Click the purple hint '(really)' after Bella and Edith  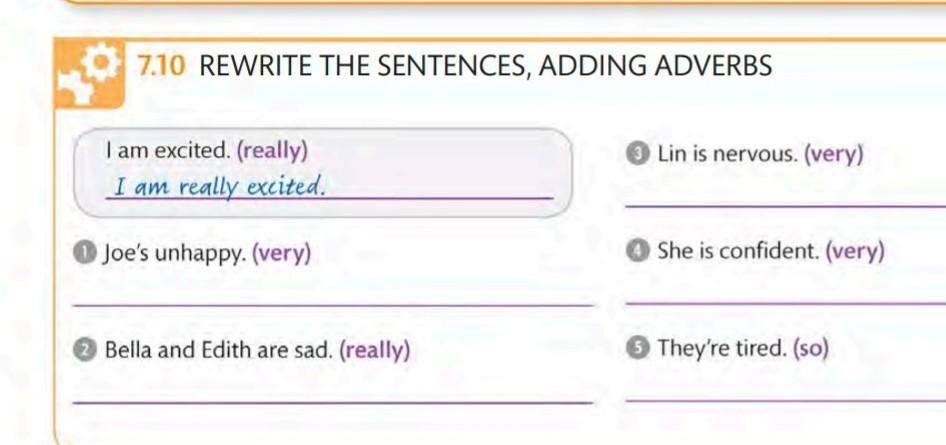(375, 351)
